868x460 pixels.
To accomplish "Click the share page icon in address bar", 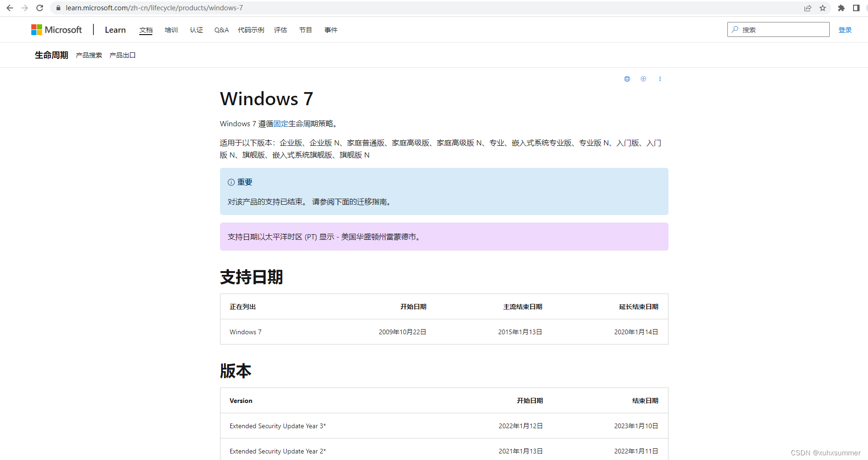I will point(808,8).
